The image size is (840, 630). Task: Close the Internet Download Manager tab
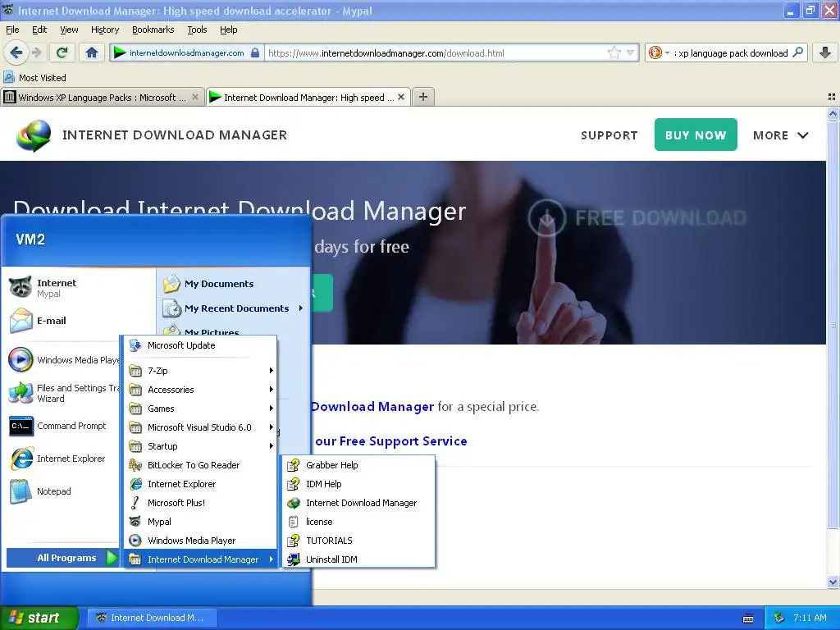[x=400, y=97]
